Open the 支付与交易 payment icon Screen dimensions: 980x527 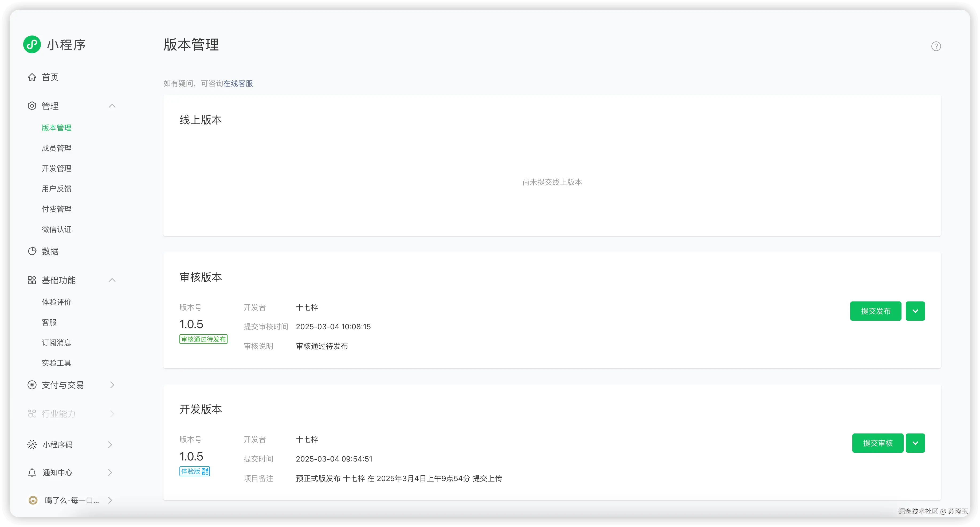(x=32, y=385)
